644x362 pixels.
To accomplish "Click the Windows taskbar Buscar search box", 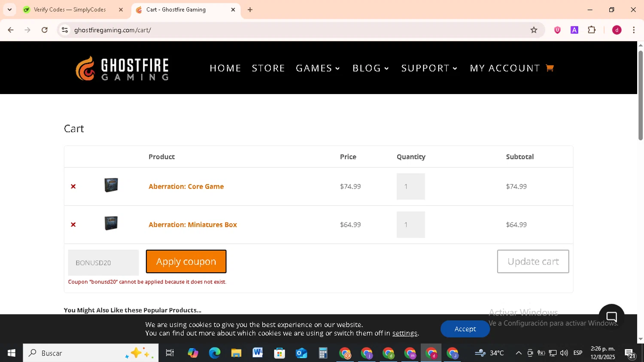I will [x=91, y=353].
